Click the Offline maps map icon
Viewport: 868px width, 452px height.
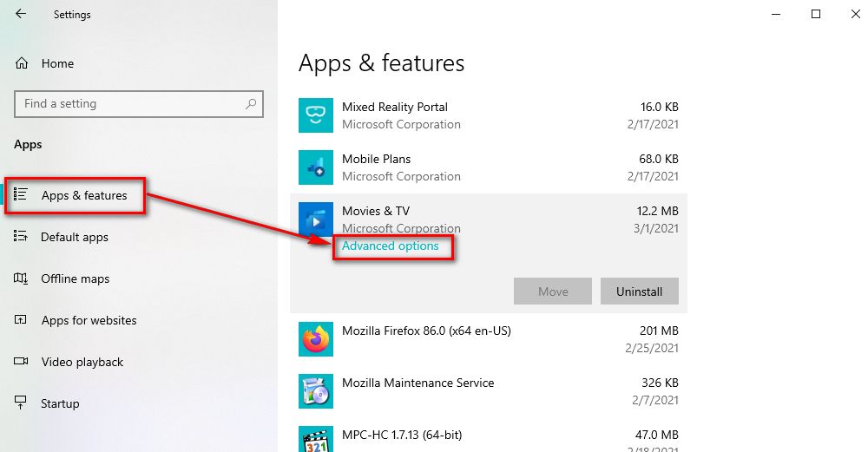21,278
